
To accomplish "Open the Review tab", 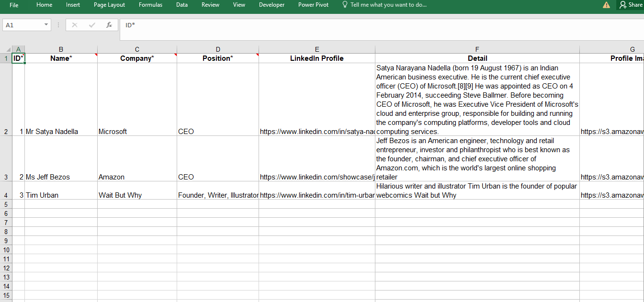I will pos(210,5).
